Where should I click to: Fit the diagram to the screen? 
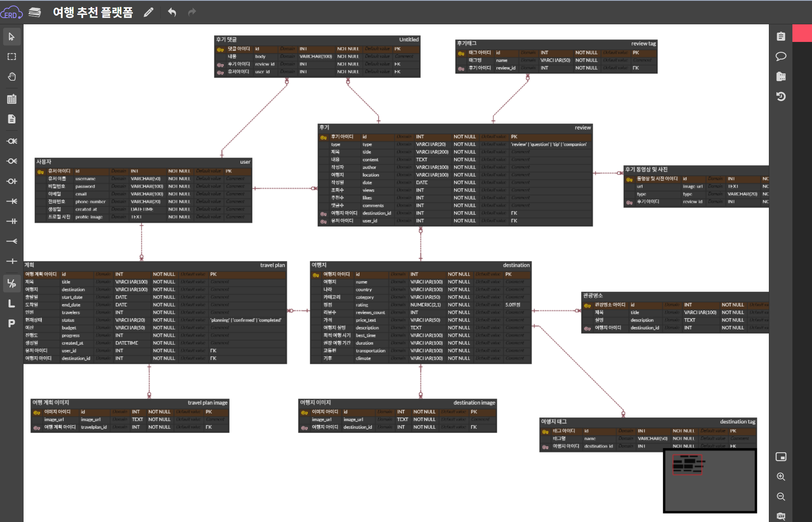point(781,516)
